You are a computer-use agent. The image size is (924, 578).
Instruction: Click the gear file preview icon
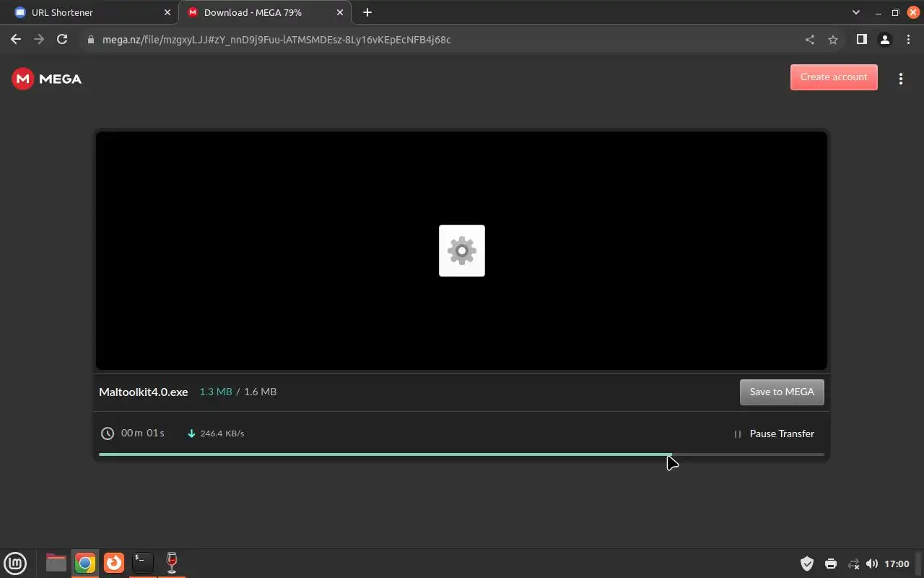pos(462,251)
